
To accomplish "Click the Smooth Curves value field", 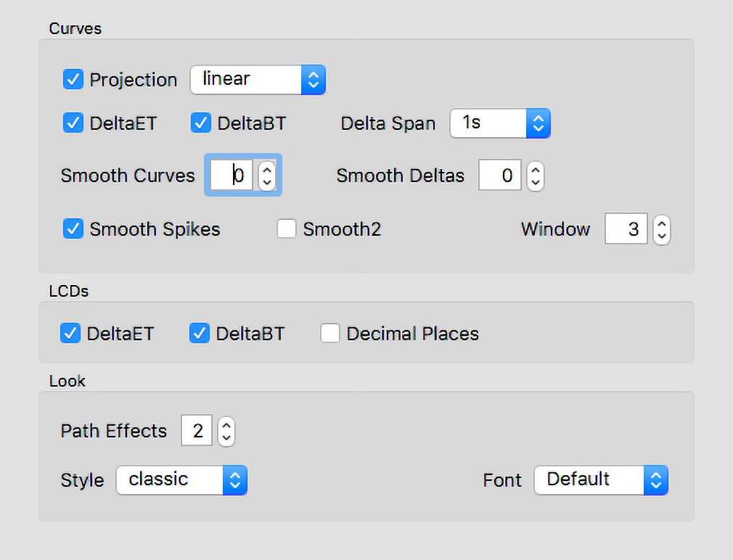I will (x=232, y=175).
